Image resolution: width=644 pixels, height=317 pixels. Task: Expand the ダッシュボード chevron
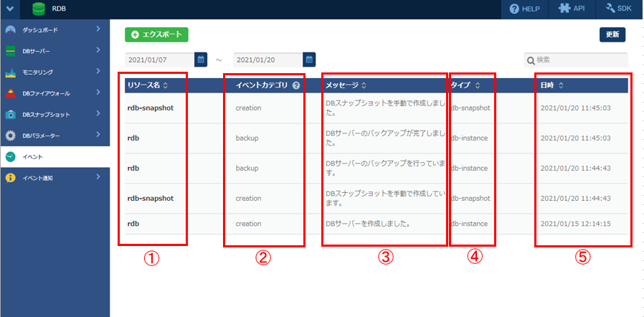point(98,29)
